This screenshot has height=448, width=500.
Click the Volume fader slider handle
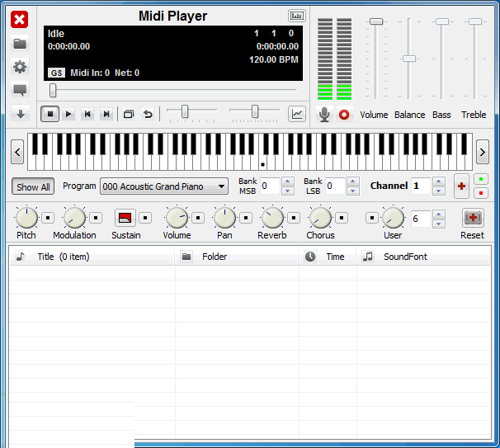tap(375, 21)
